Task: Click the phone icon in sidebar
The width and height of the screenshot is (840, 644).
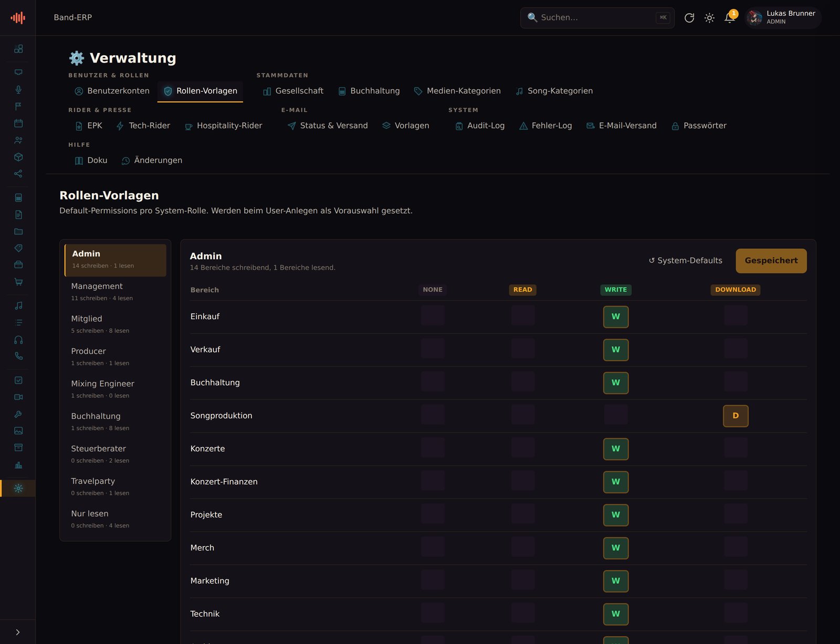Action: tap(18, 356)
